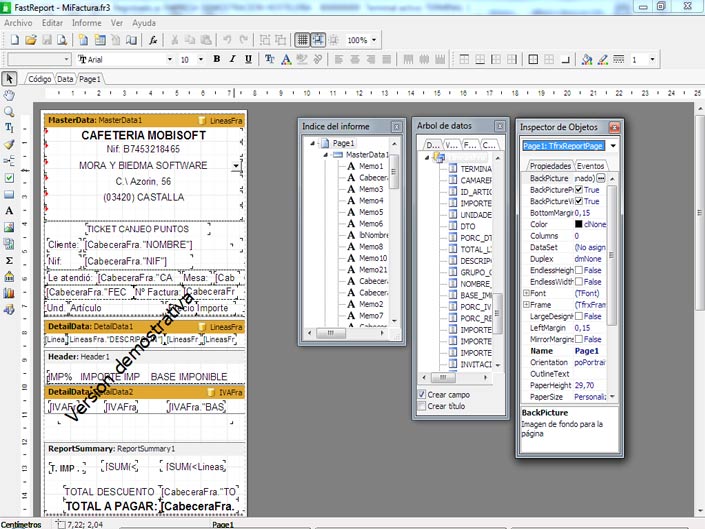Toggle the EndlessHeight checkbox
The height and width of the screenshot is (529, 705).
(579, 270)
